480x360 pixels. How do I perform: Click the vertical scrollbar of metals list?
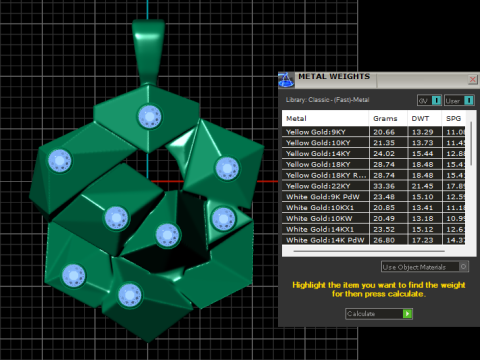coord(471,143)
